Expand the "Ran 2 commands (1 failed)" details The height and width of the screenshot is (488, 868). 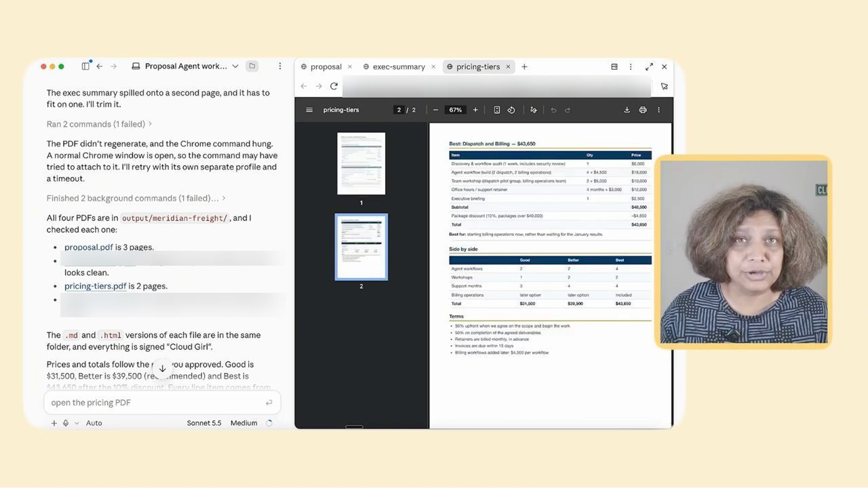click(99, 124)
